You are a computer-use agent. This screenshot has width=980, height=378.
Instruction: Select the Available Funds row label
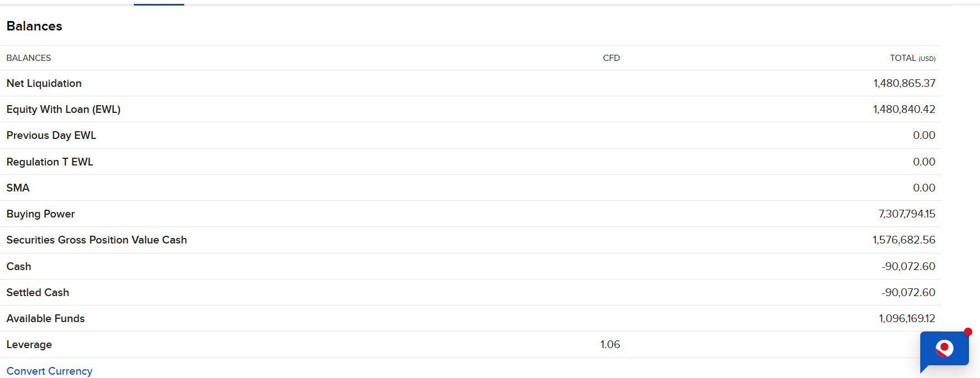45,319
